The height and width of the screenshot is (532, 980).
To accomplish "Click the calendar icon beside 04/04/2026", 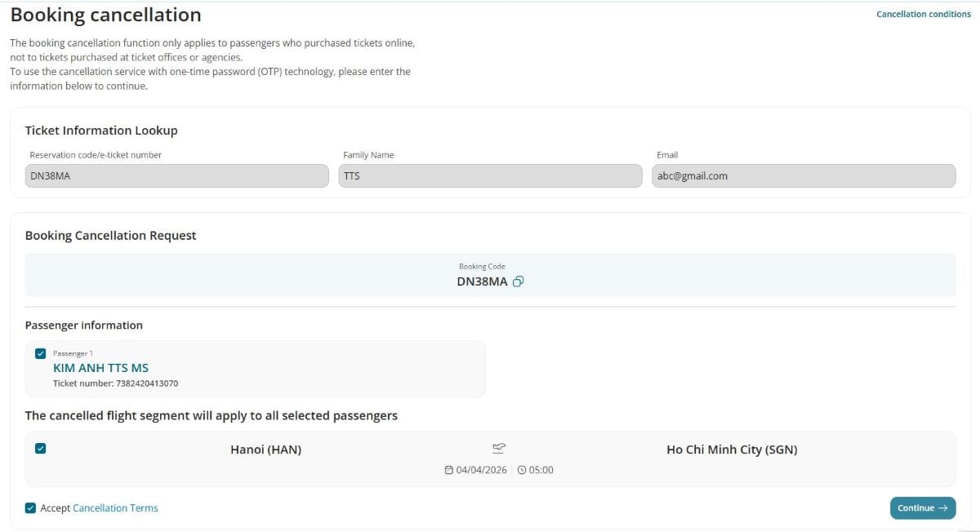I will (x=448, y=470).
